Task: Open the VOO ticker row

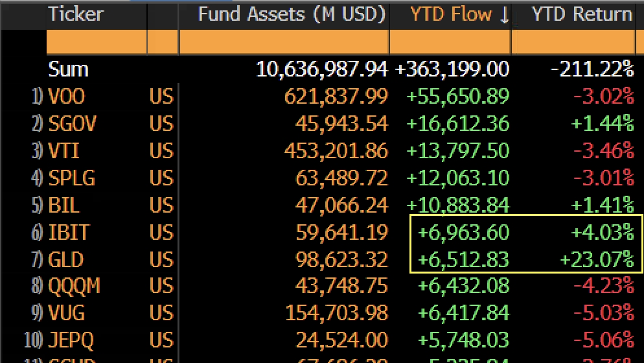Action: tap(67, 97)
